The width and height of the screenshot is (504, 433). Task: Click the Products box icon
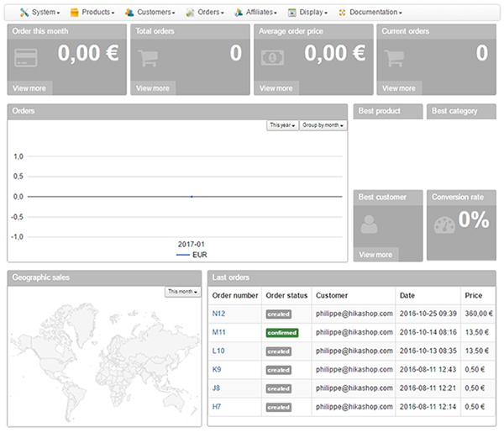[x=74, y=13]
